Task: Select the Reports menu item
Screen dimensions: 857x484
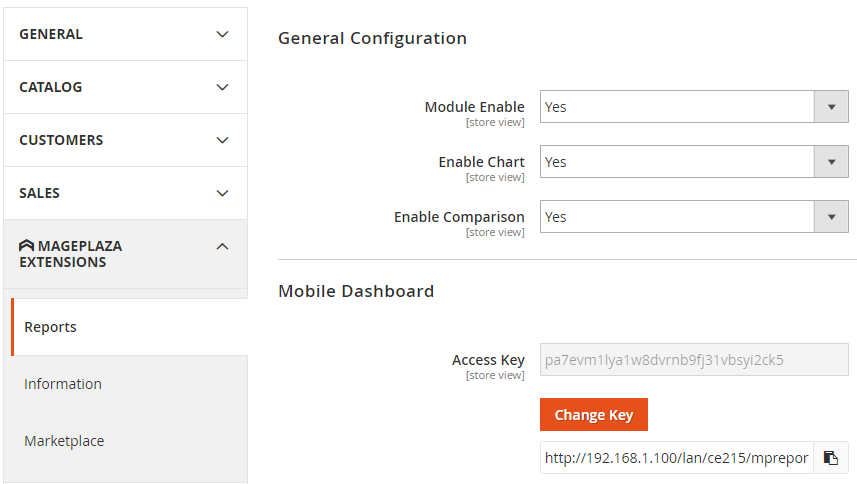Action: 51,327
